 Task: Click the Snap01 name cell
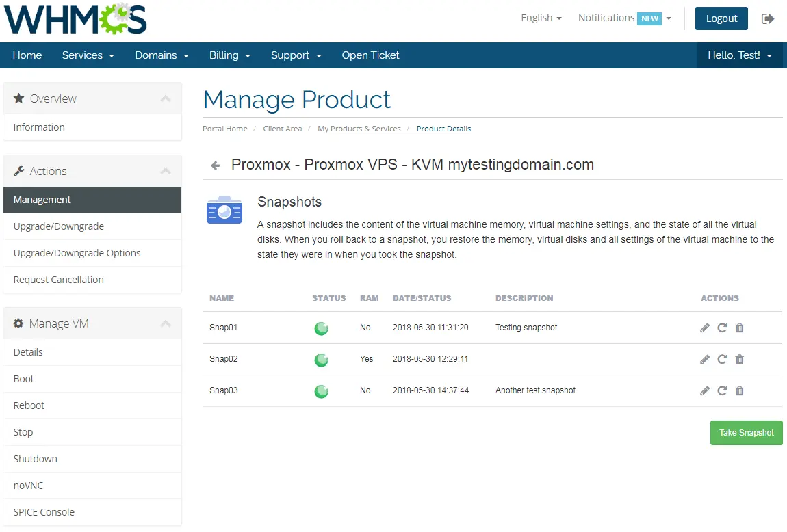(223, 328)
